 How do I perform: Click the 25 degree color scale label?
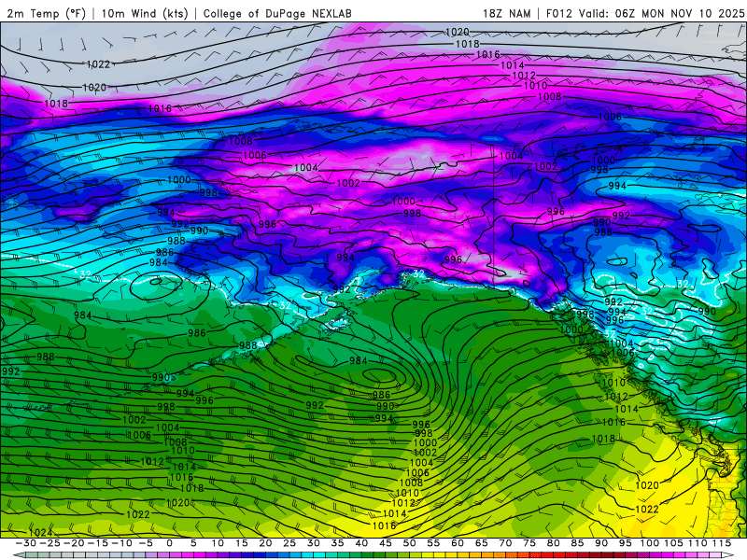click(x=289, y=543)
